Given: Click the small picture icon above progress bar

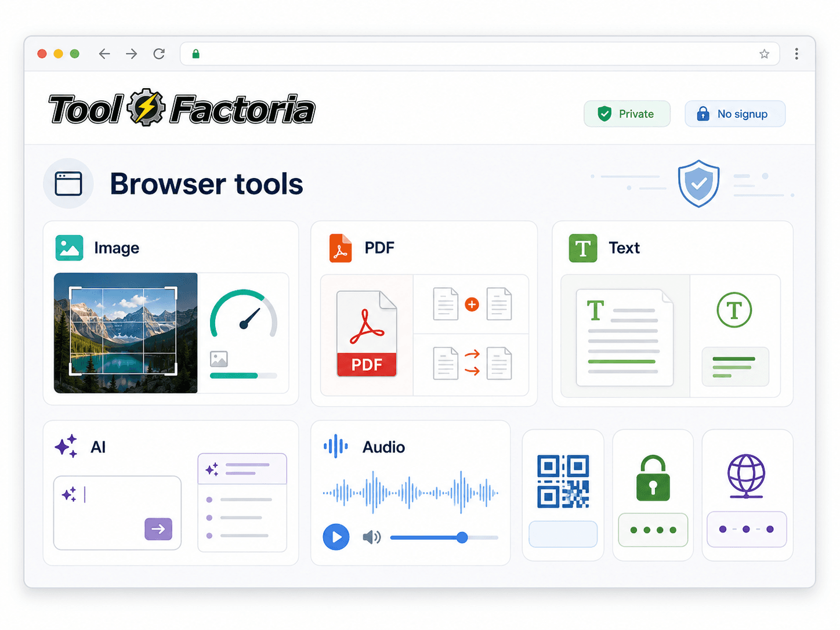Looking at the screenshot, I should [219, 359].
